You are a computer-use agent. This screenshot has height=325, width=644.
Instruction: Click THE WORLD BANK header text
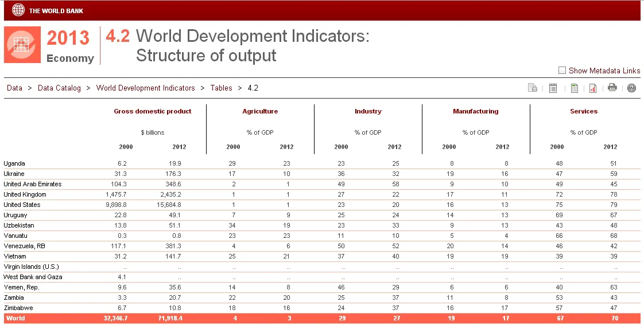[56, 11]
